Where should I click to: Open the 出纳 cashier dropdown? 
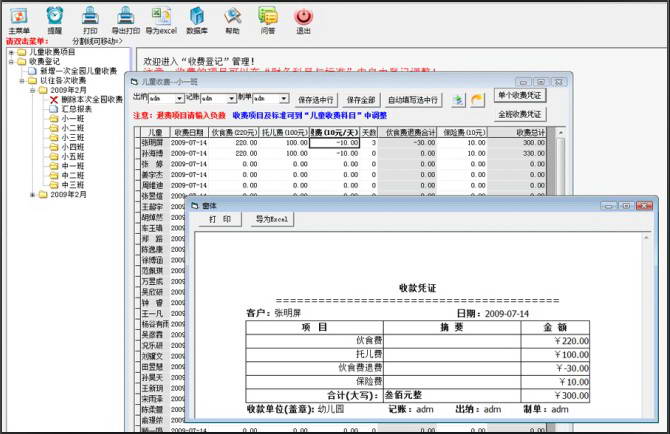(180, 99)
